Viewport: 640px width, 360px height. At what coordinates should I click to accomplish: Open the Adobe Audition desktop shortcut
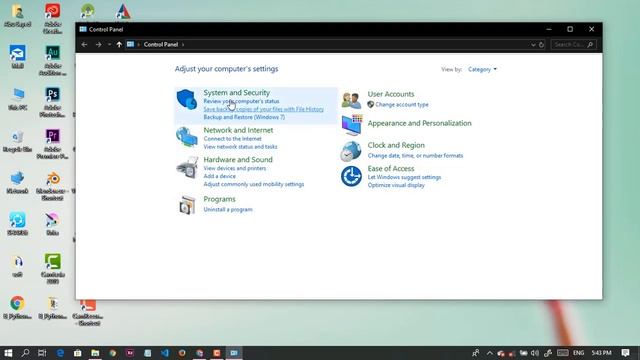(x=53, y=60)
